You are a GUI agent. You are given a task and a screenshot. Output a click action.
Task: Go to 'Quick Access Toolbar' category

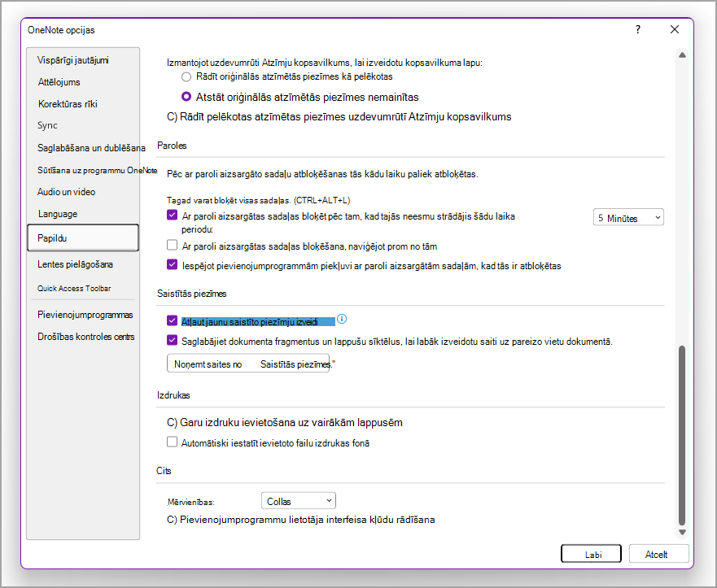[x=74, y=288]
